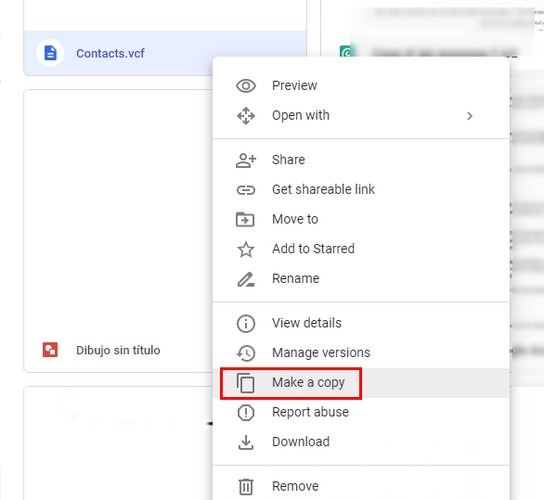544x500 pixels.
Task: Click the pencil Rename icon
Action: coord(246,279)
